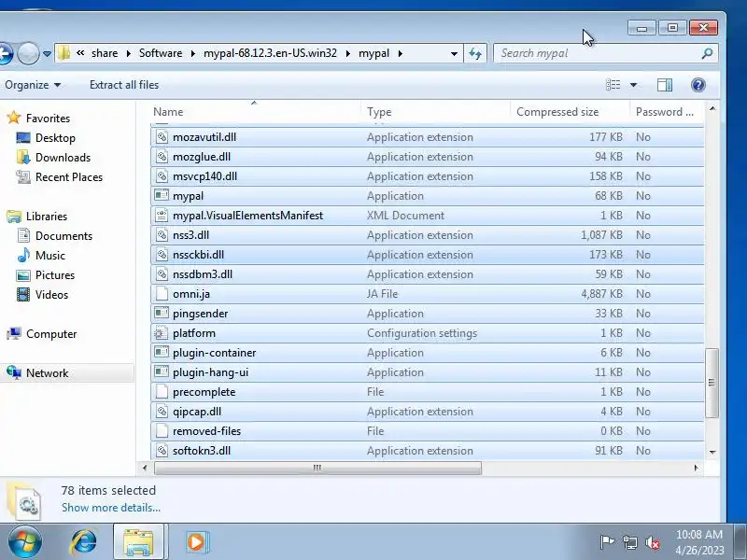Click the horizontal scrollbar right arrow

[x=696, y=468]
